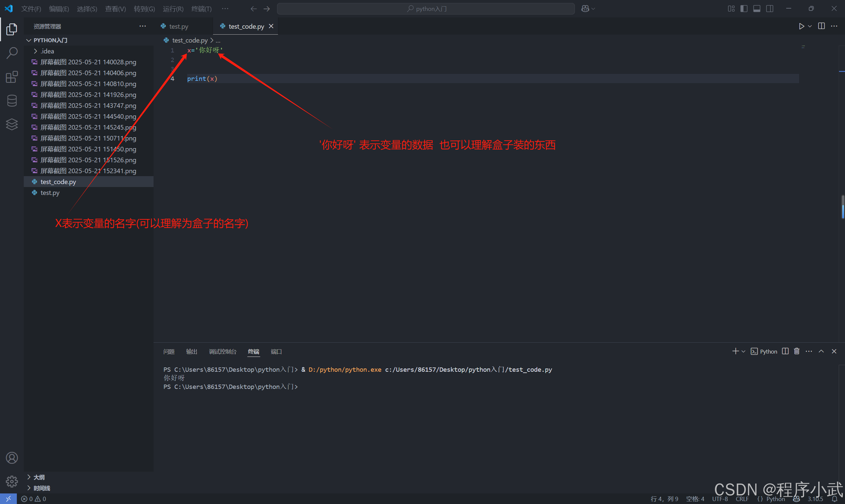
Task: Open the database sidebar icon
Action: coord(12,101)
